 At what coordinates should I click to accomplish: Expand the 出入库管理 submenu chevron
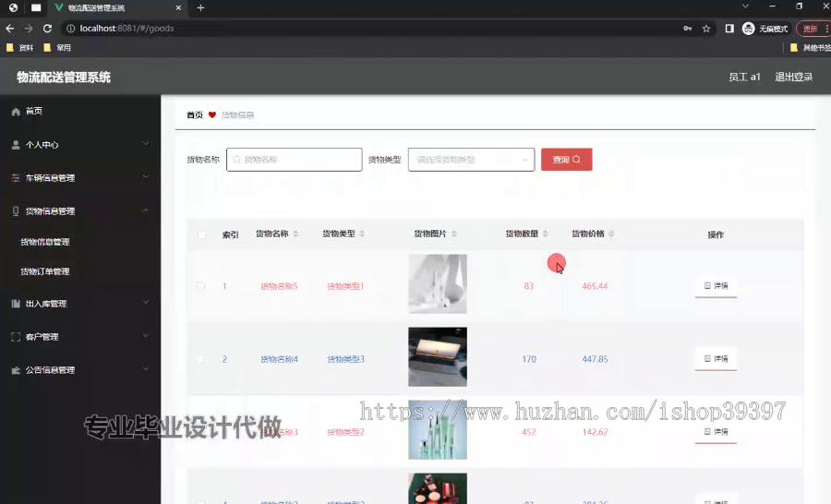(x=145, y=303)
